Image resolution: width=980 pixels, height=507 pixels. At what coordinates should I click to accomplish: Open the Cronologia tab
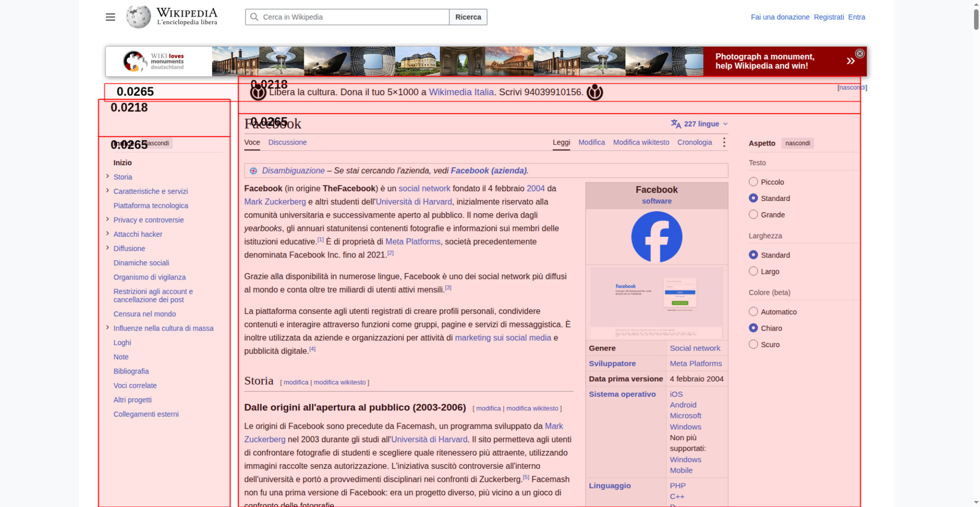click(x=694, y=142)
